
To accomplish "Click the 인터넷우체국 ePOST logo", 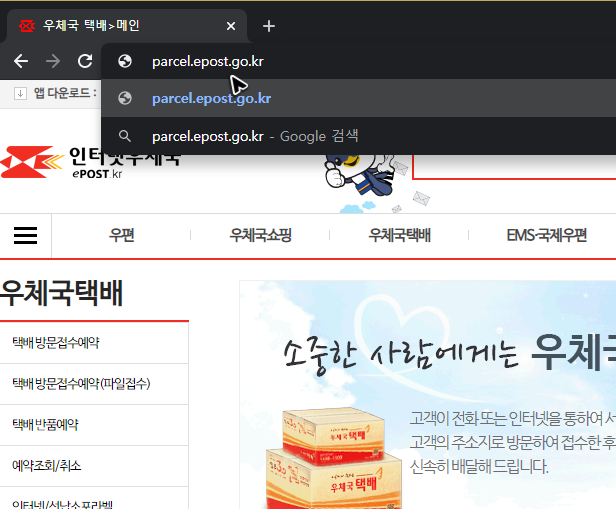I will click(x=90, y=162).
